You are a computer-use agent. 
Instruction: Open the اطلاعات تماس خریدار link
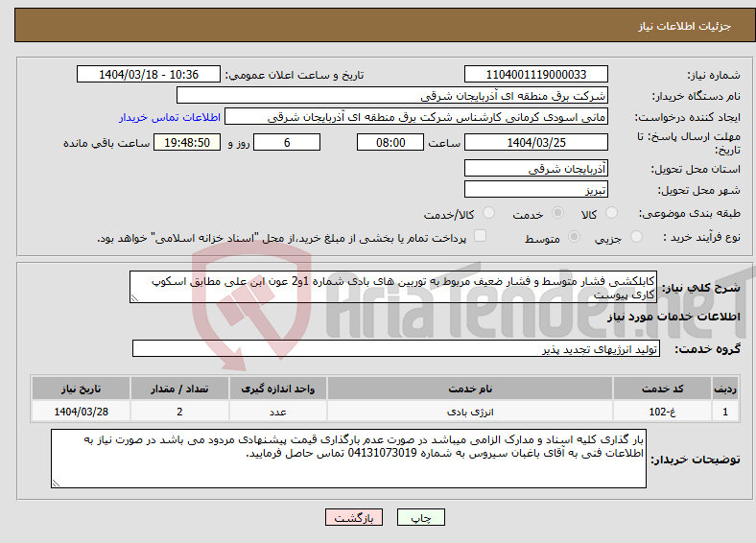170,117
